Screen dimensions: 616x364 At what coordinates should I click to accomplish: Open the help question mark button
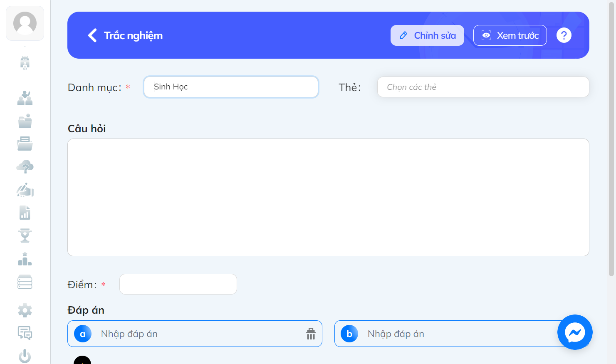click(564, 35)
